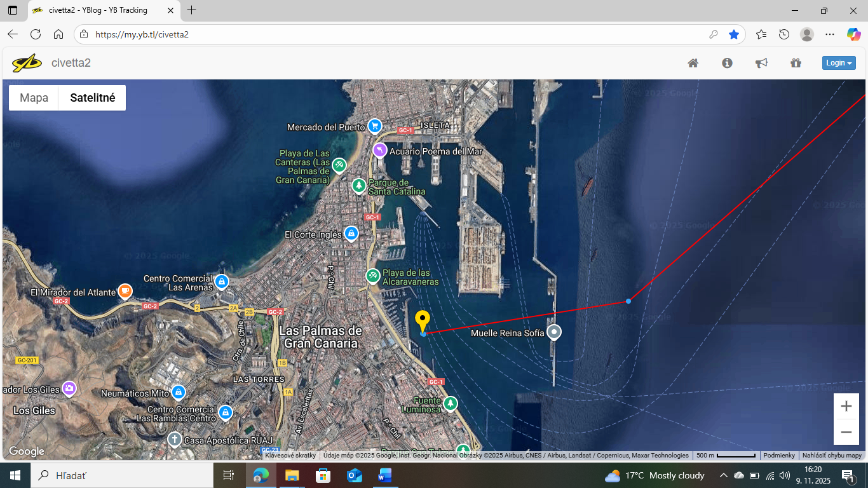The height and width of the screenshot is (488, 868).
Task: Click the Acuario Poema del Mar marker
Action: tap(380, 150)
